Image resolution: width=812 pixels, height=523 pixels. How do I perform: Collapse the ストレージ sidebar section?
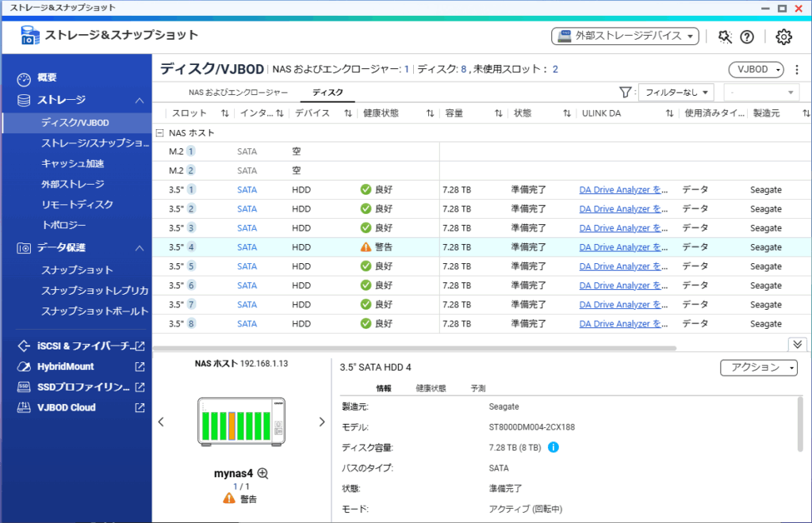tap(140, 101)
